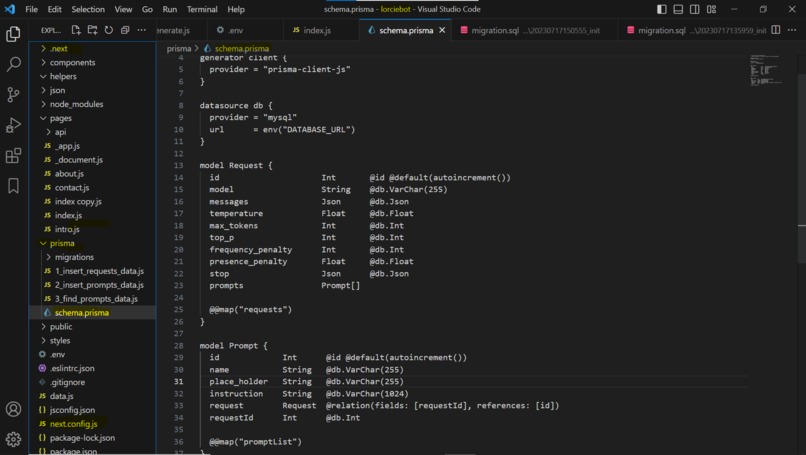Viewport: 806px width, 455px height.
Task: Open the Selection menu
Action: 88,9
